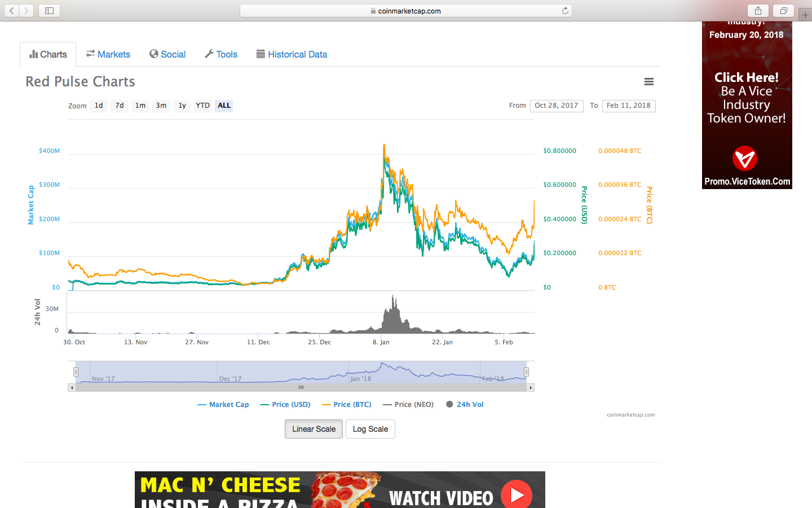Select Log Scale button

pyautogui.click(x=370, y=429)
